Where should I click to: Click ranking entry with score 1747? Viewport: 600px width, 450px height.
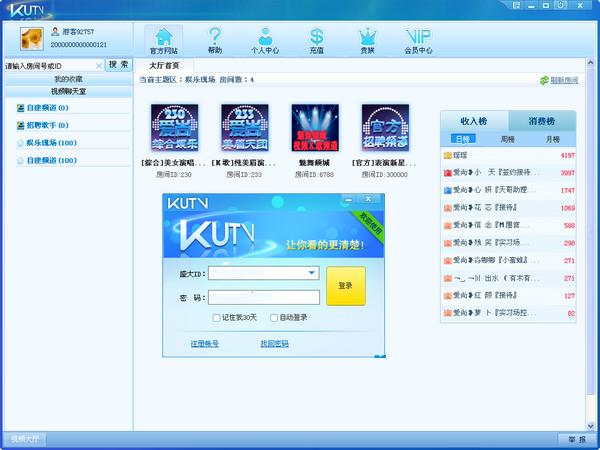(x=509, y=190)
